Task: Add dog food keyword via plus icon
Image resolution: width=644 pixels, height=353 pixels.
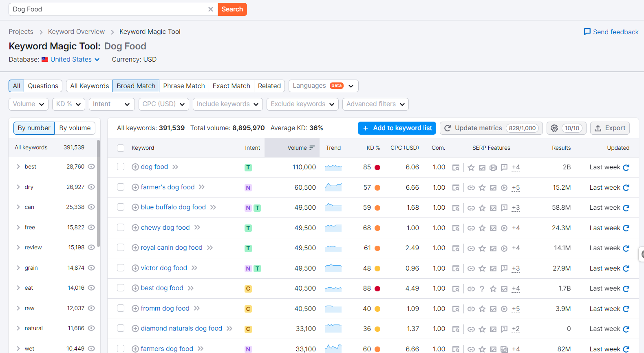Action: 135,167
